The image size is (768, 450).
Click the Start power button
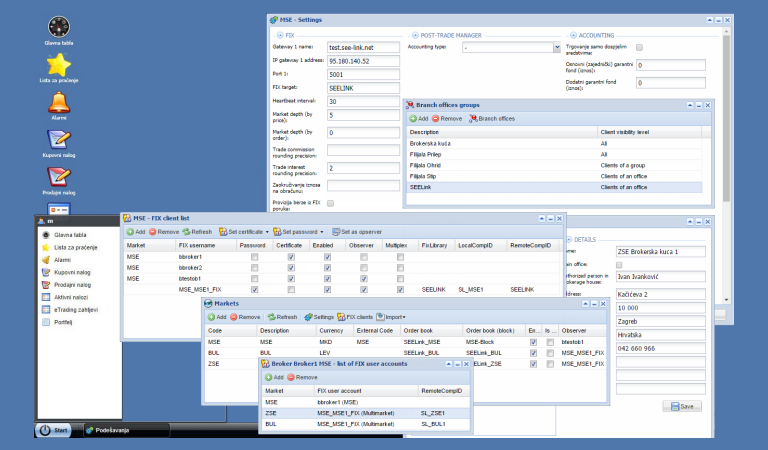53,430
